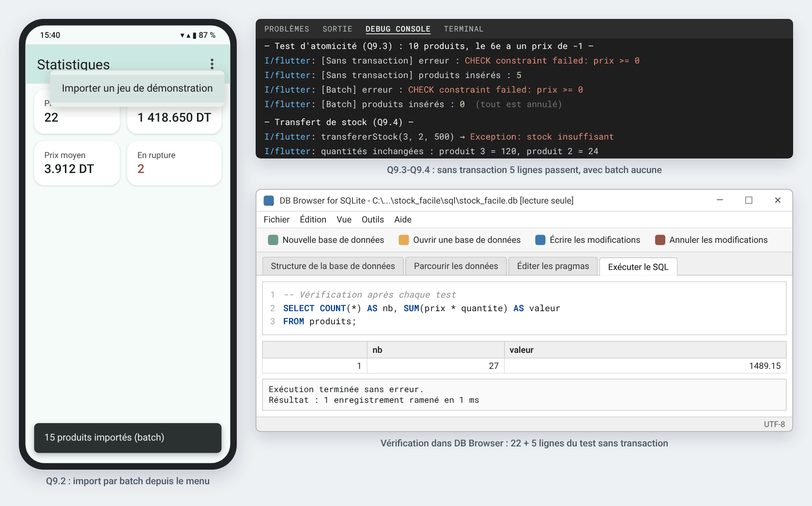Select the result cell showing 27
This screenshot has width=812, height=506.
[x=436, y=366]
